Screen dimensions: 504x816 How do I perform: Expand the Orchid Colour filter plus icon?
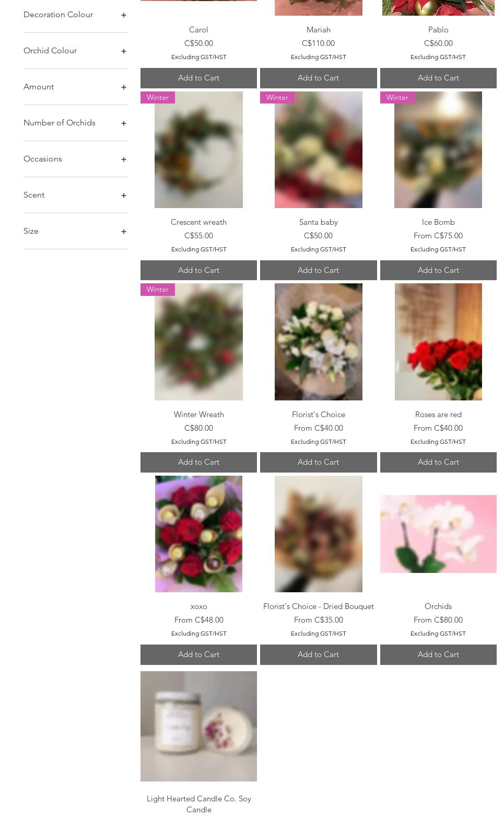[x=123, y=51]
